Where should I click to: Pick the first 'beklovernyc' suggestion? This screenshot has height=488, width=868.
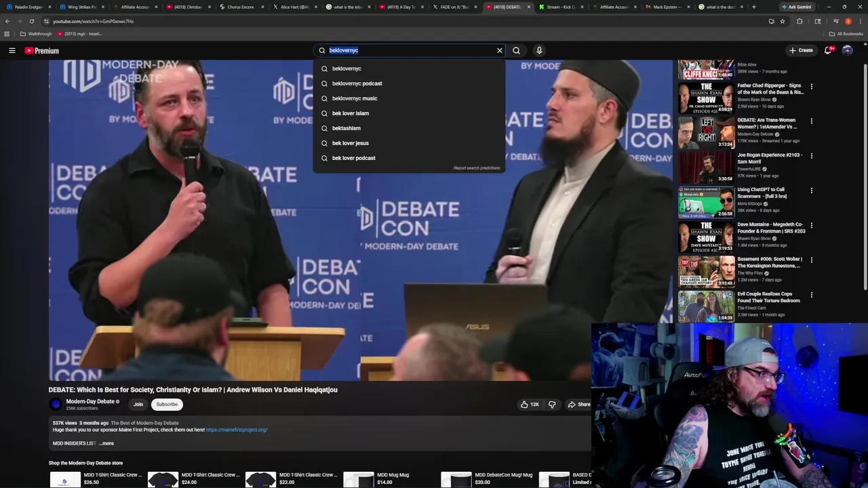409,68
